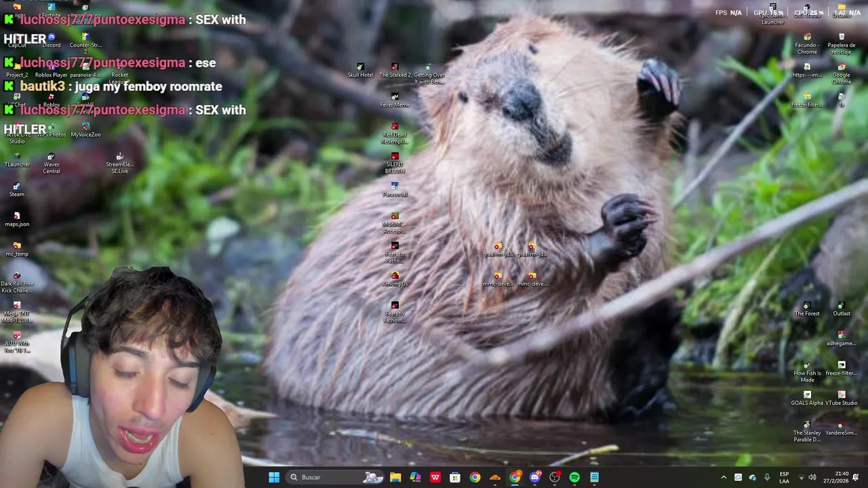Select the Papelera de reciclaje icon
Screen dimensions: 868x488
coord(842,44)
